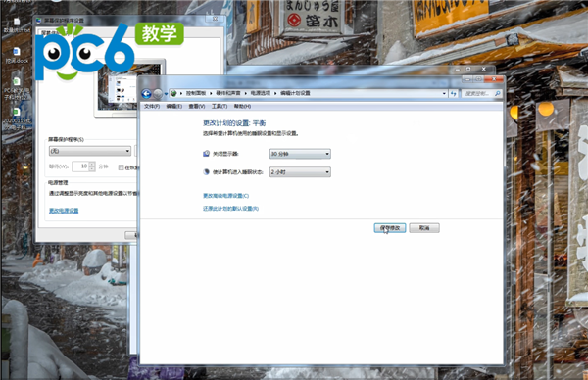
Task: Maximize the power plan settings window
Action: click(x=478, y=79)
